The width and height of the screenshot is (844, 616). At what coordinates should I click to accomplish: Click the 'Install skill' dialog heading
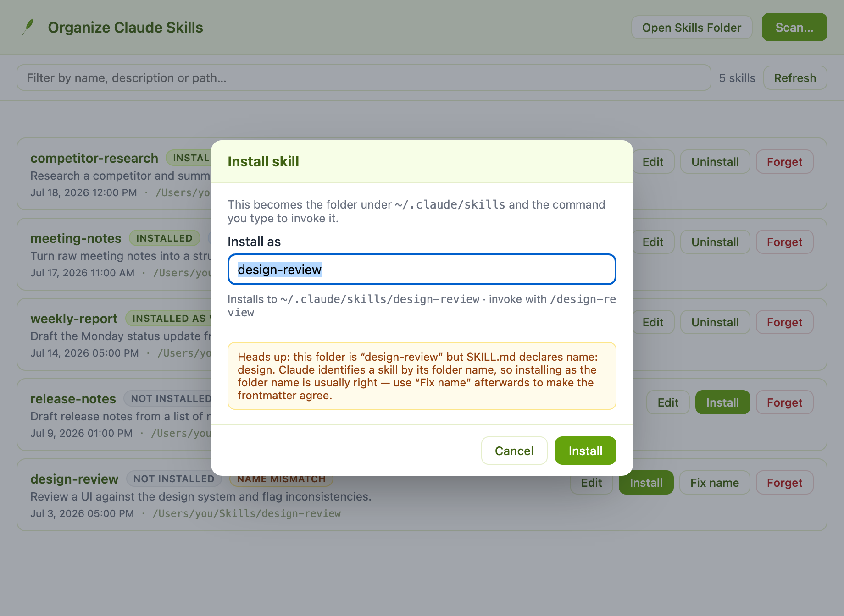(263, 161)
